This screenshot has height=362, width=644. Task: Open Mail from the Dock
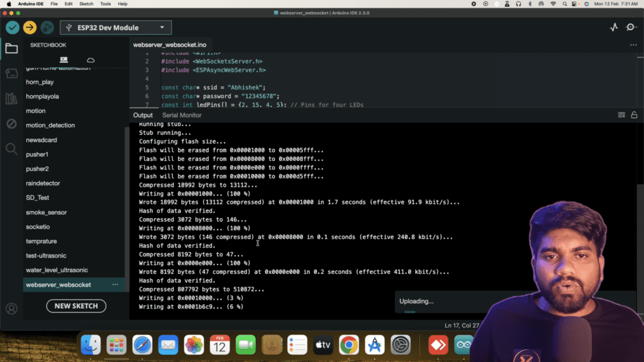pos(168,344)
